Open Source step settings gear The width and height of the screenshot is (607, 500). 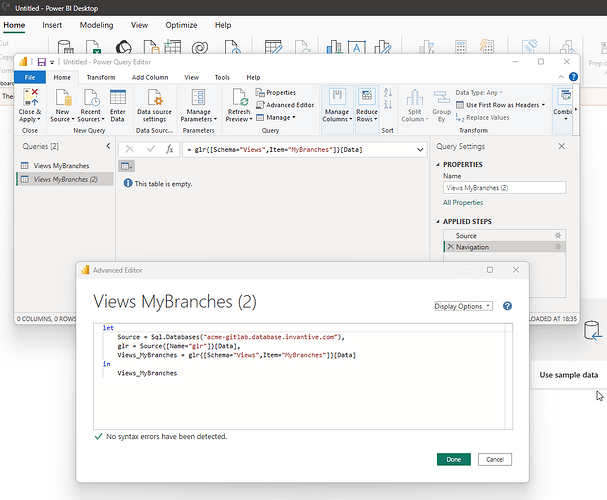[x=558, y=235]
